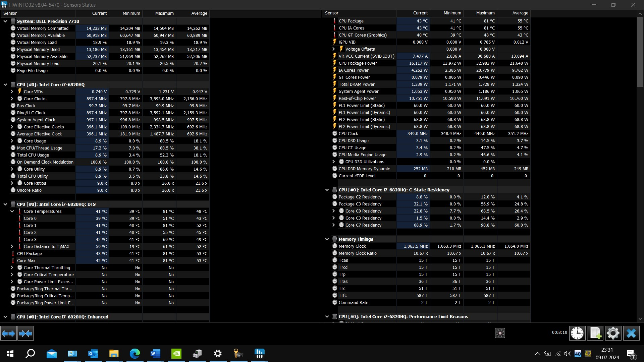Open the battery status tray icon
This screenshot has height=362, width=644.
(x=547, y=354)
